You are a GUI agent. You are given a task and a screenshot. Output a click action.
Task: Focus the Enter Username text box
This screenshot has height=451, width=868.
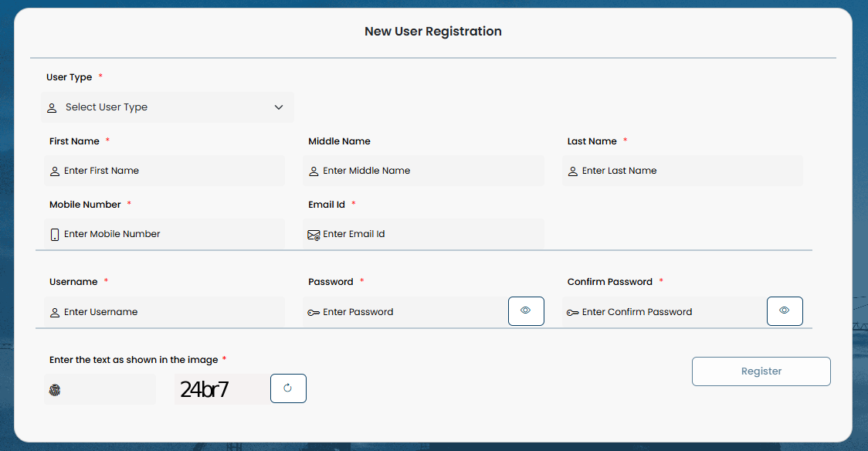point(172,312)
